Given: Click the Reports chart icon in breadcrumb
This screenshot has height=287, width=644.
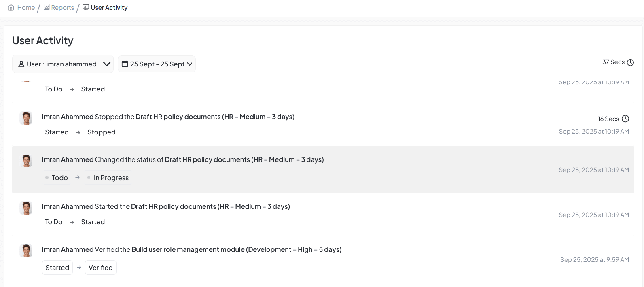Looking at the screenshot, I should point(47,7).
